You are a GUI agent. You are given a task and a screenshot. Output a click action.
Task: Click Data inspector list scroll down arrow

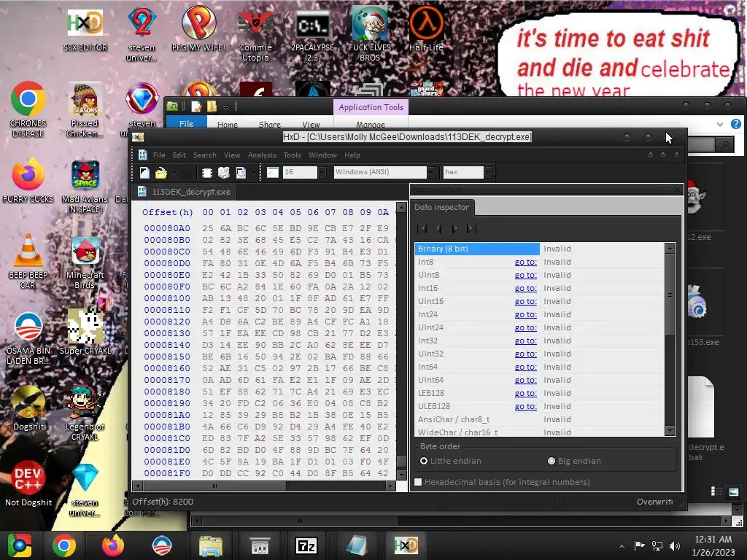(670, 430)
